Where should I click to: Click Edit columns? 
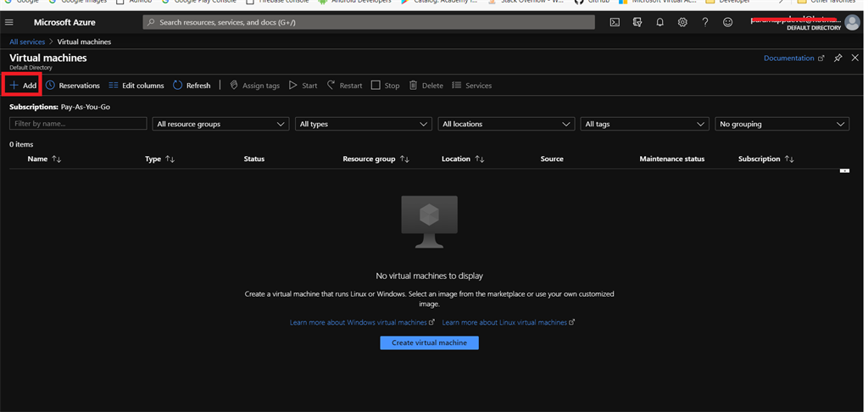point(136,86)
